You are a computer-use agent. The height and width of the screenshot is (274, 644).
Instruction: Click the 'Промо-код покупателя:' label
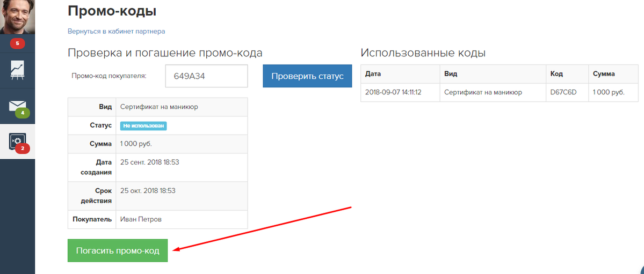click(109, 76)
